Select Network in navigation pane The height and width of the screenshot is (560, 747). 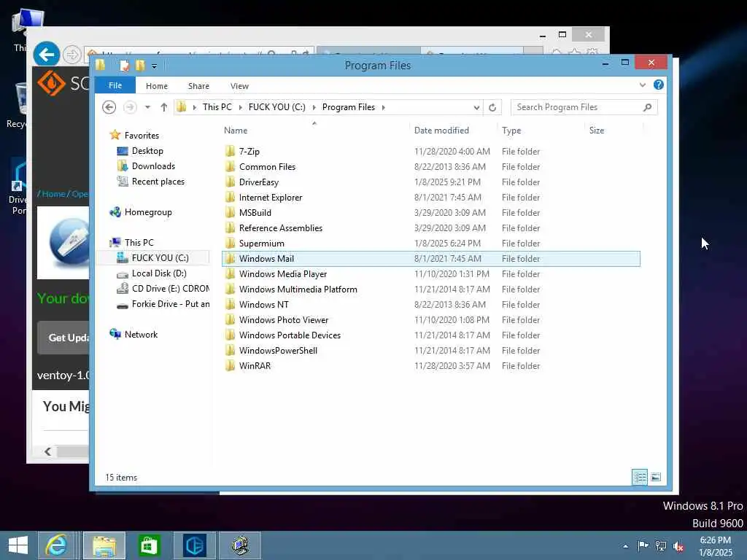tap(141, 335)
